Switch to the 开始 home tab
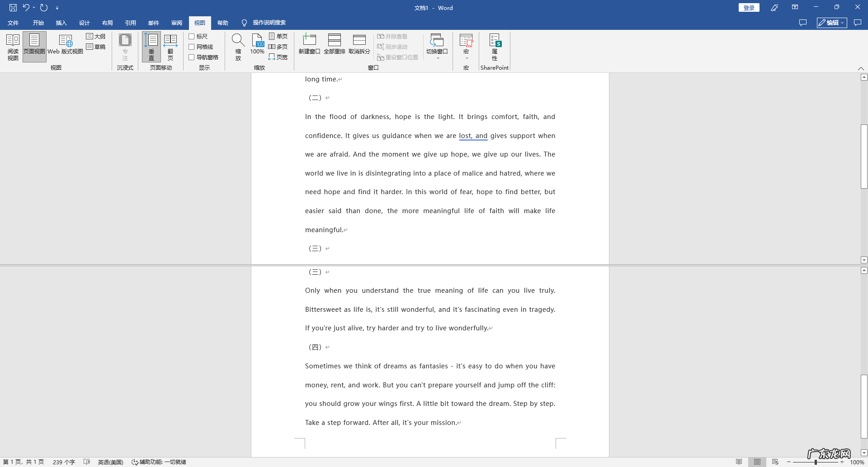The image size is (868, 467). pyautogui.click(x=38, y=23)
